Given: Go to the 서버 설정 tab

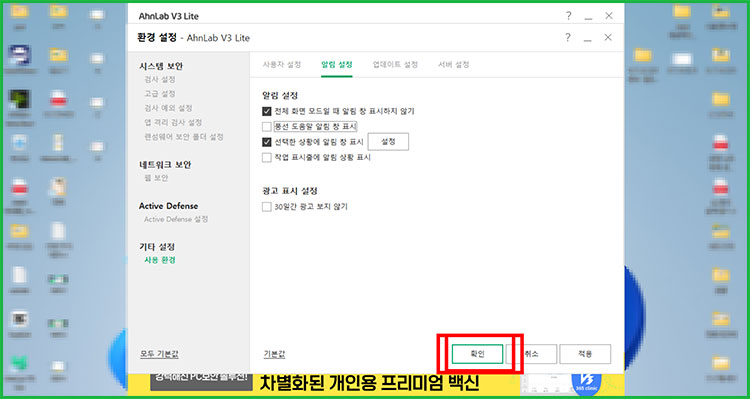Looking at the screenshot, I should 453,65.
